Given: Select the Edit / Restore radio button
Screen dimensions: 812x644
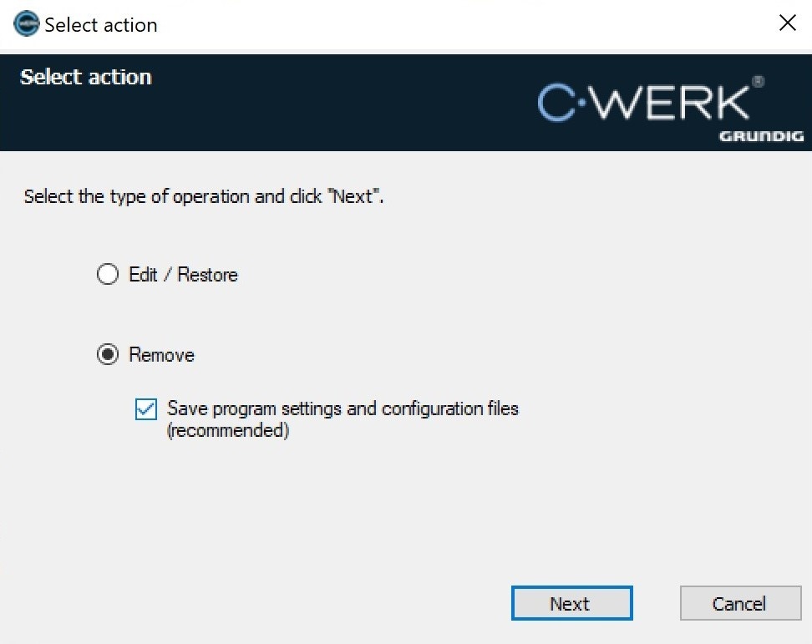Looking at the screenshot, I should tap(108, 275).
